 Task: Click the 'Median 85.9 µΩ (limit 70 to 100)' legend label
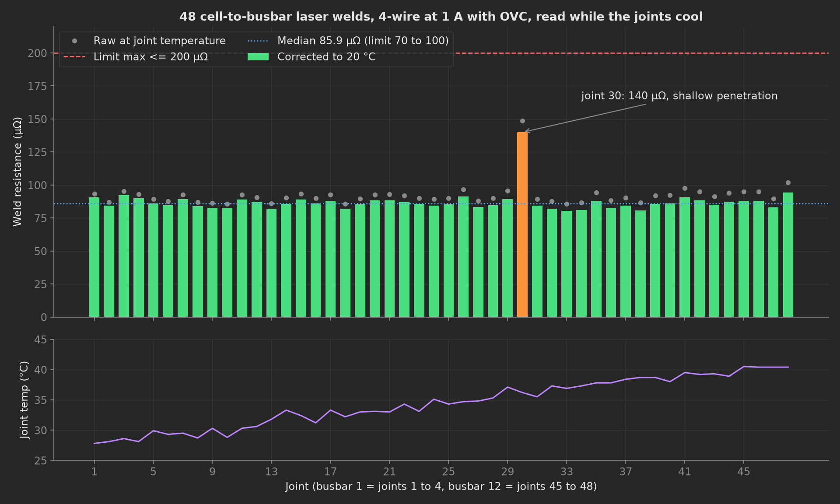(x=363, y=41)
